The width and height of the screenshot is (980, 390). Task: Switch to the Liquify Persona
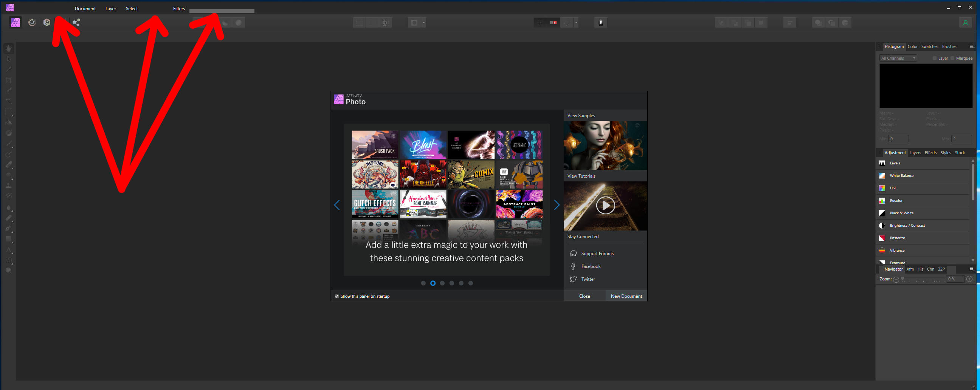pos(32,22)
